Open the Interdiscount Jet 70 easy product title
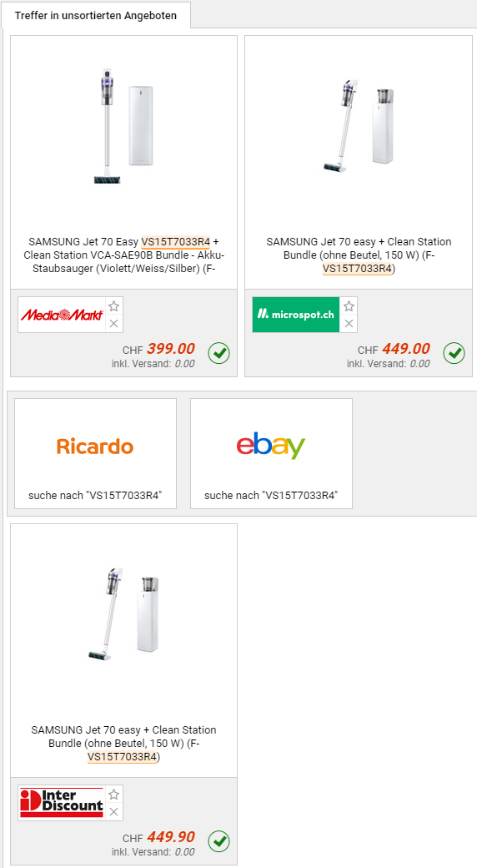 124,744
